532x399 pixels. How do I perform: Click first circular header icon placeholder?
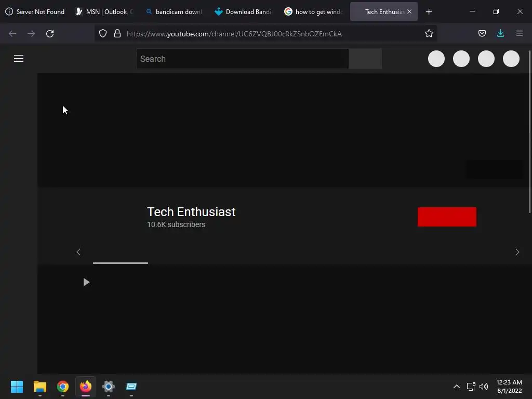[436, 59]
